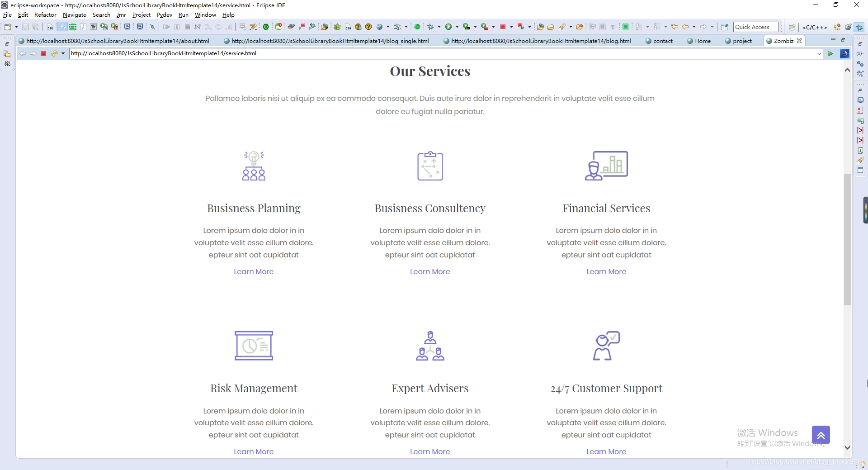Expand the URL history dropdown chevron
This screenshot has width=868, height=470.
[819, 53]
